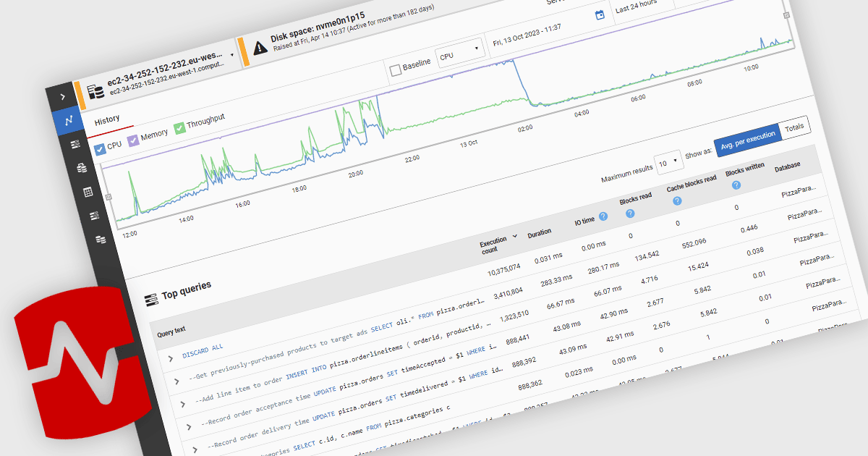This screenshot has height=456, width=868.
Task: Expand the DISCARD ALL query row
Action: (x=171, y=357)
